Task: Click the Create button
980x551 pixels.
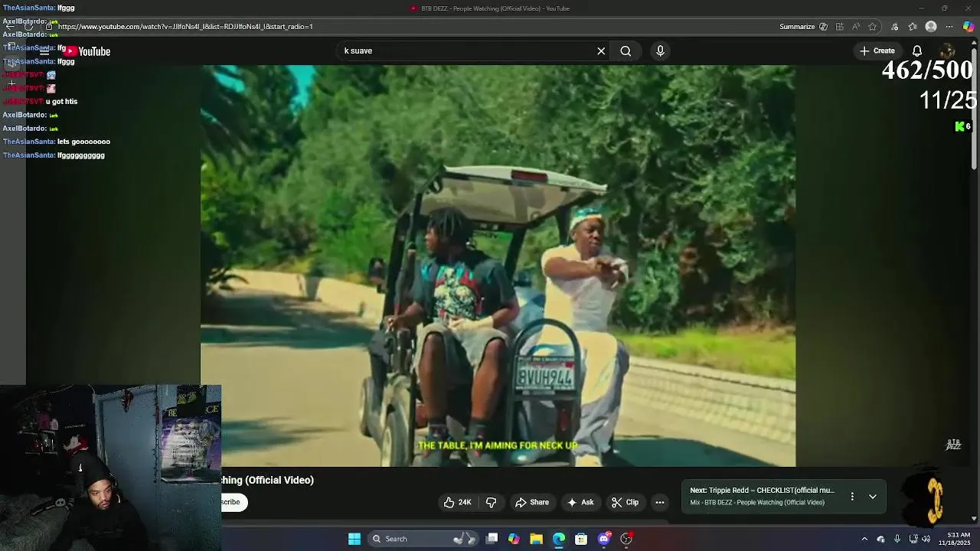Action: click(x=877, y=51)
